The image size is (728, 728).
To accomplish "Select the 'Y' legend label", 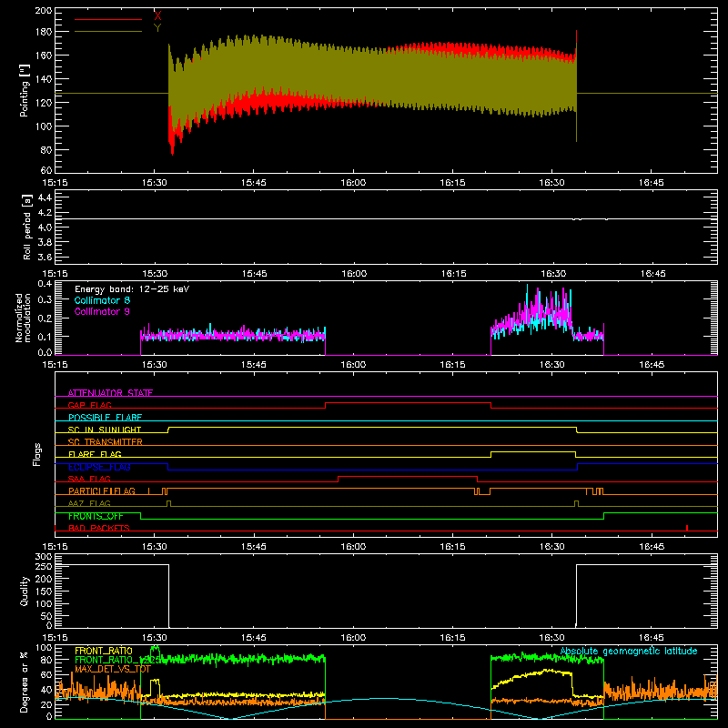I will 157,28.
